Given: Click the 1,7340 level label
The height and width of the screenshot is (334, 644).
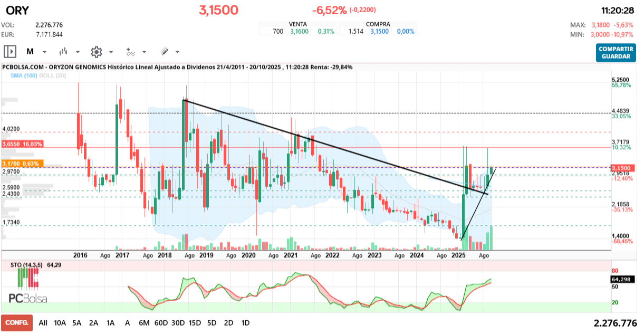Looking at the screenshot, I should pyautogui.click(x=11, y=223).
